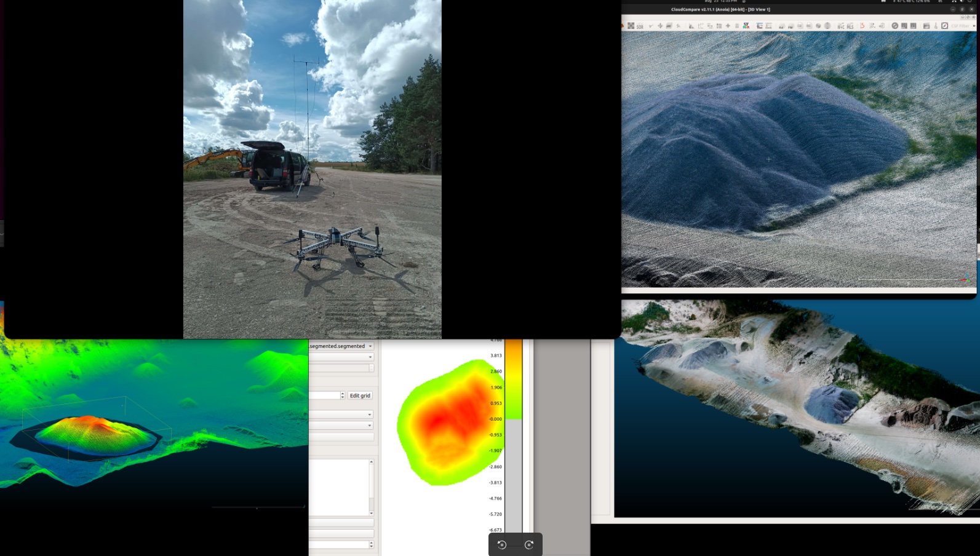Click the MLS plugin icon
The width and height of the screenshot is (980, 556).
pyautogui.click(x=850, y=26)
